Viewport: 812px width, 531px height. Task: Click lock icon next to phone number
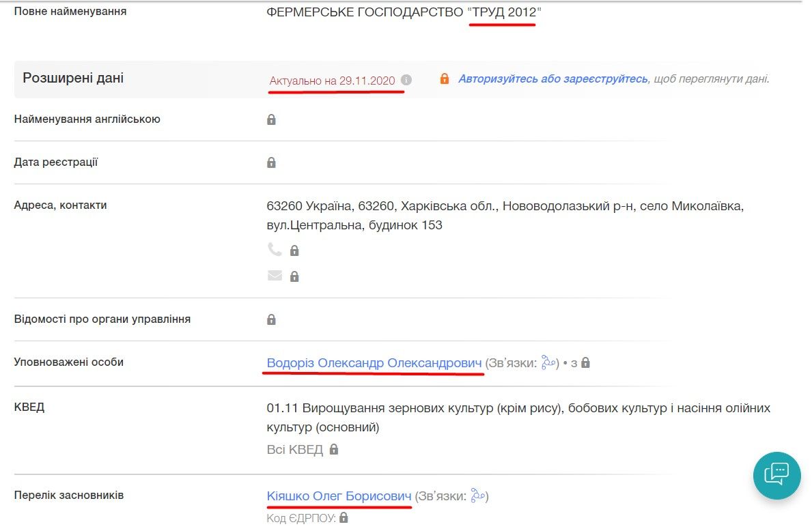tap(294, 250)
